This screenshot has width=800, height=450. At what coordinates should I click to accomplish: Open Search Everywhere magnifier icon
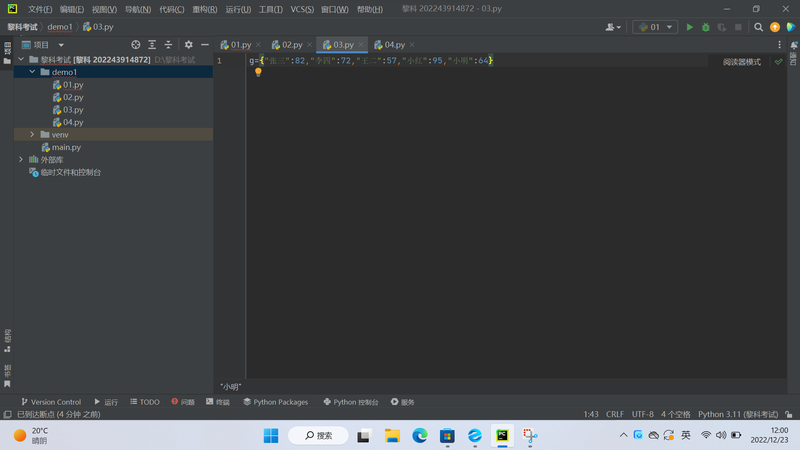pyautogui.click(x=759, y=27)
